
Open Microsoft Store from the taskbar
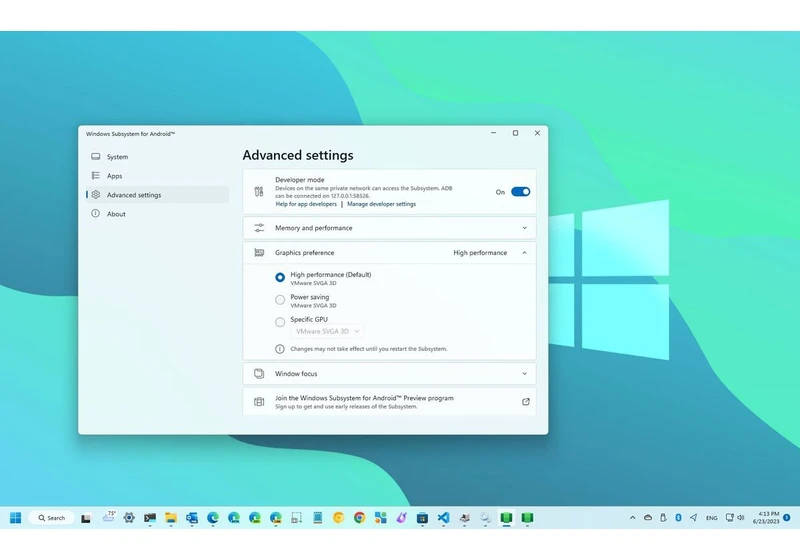click(422, 518)
